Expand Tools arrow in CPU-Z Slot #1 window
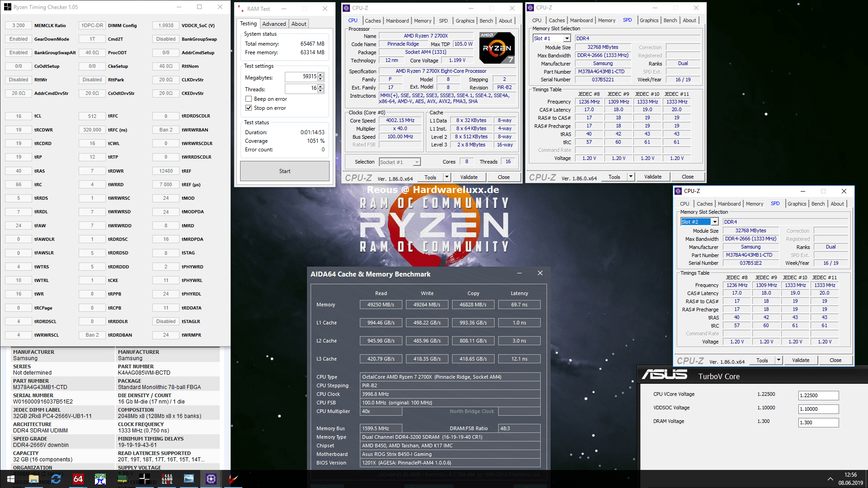 coord(631,177)
